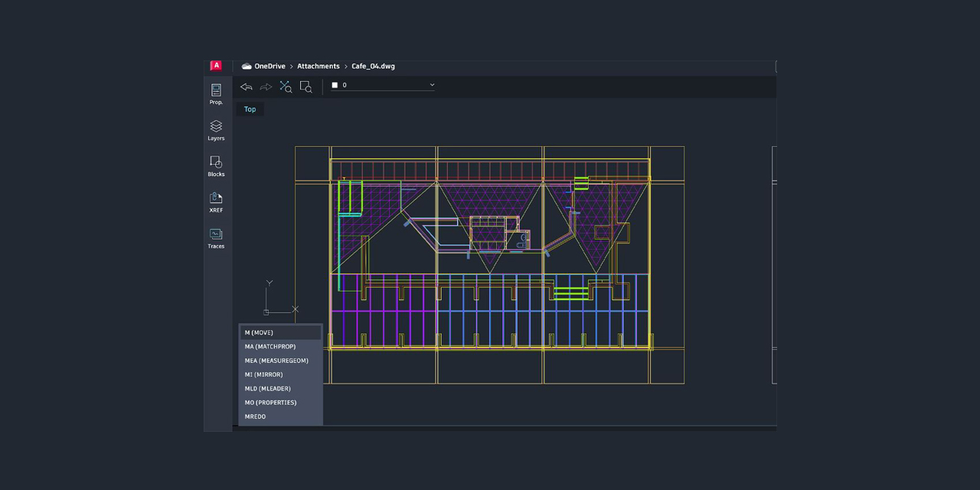Click the layer 0 color swatch

pos(334,85)
